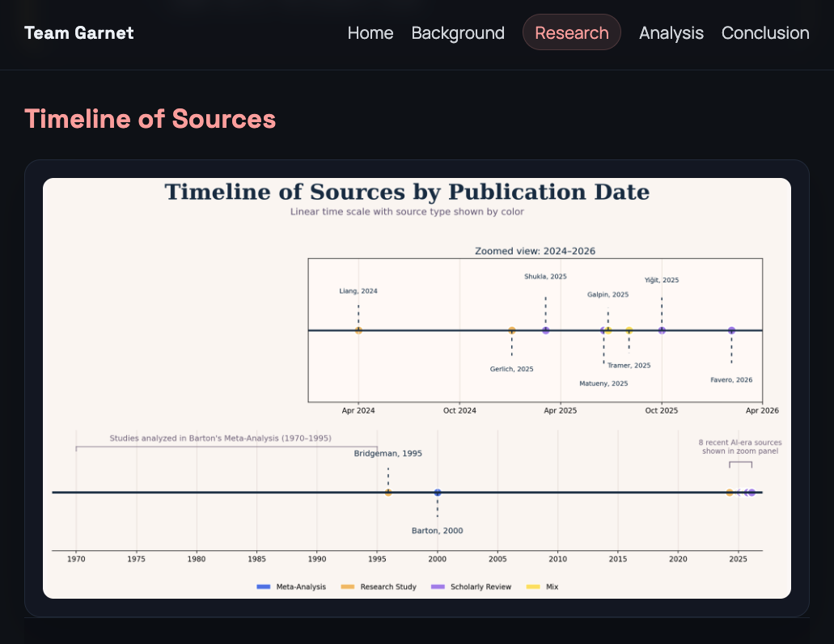Select the Tramer 2025 yellow dot
834x644 pixels.
629,330
